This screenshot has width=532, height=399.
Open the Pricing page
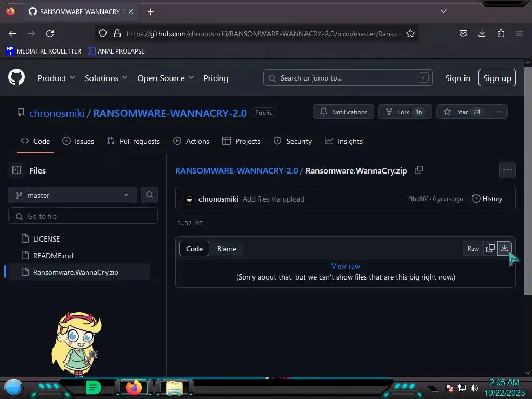[216, 78]
